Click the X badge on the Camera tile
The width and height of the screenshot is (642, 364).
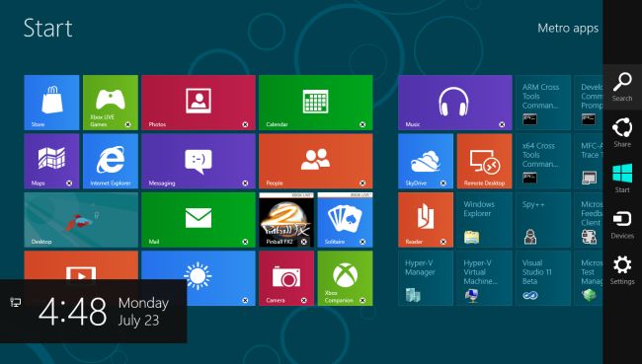[x=304, y=300]
